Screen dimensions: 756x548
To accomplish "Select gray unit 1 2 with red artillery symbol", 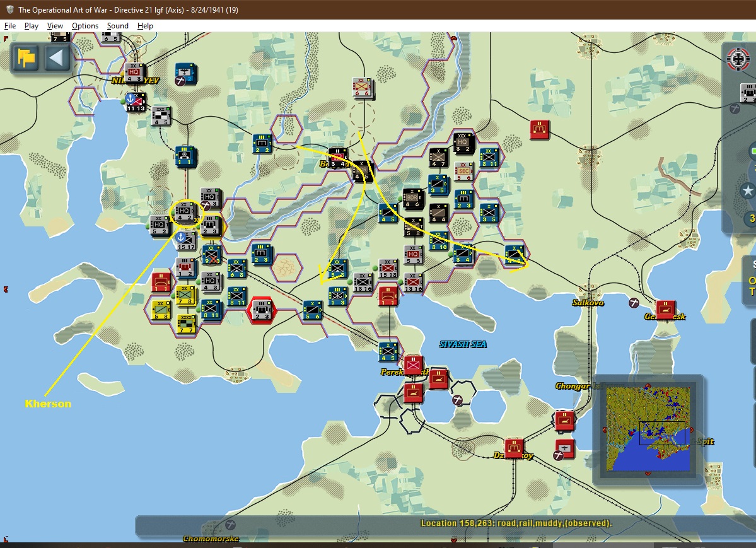I will (185, 267).
